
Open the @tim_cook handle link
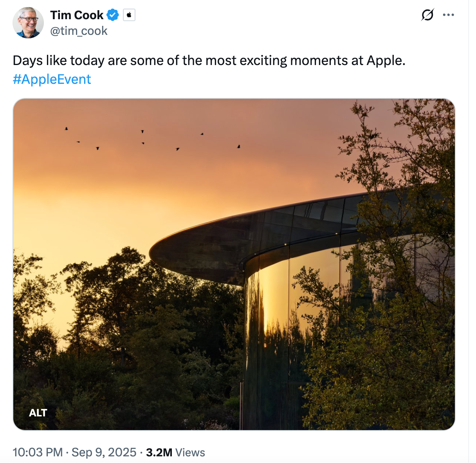pos(79,31)
